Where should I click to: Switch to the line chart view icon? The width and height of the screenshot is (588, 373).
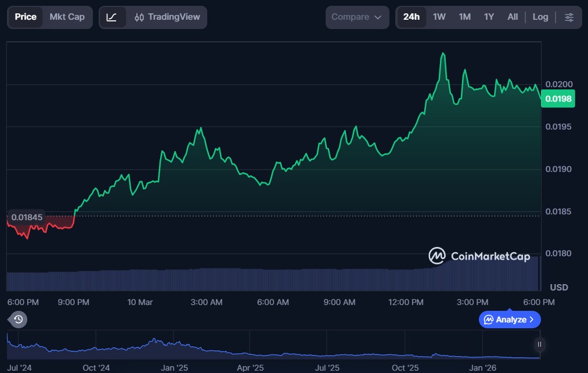pyautogui.click(x=112, y=17)
